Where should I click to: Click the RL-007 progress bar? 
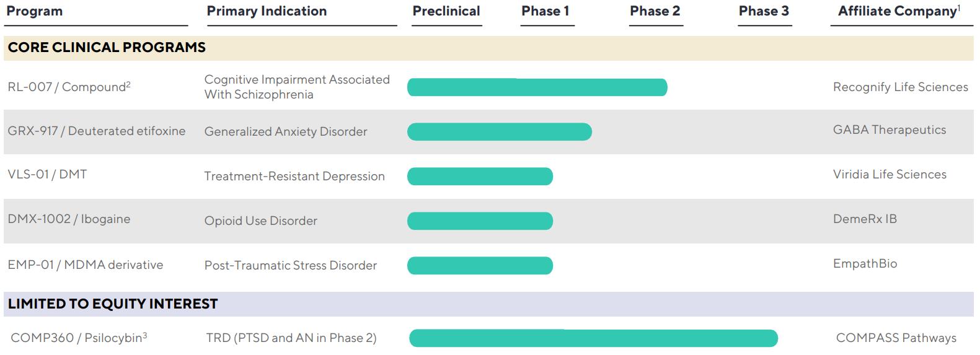[x=537, y=87]
